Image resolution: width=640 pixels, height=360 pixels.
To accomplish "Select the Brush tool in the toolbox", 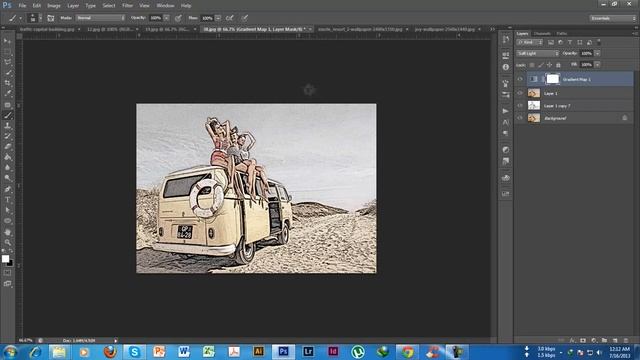I will 7,116.
